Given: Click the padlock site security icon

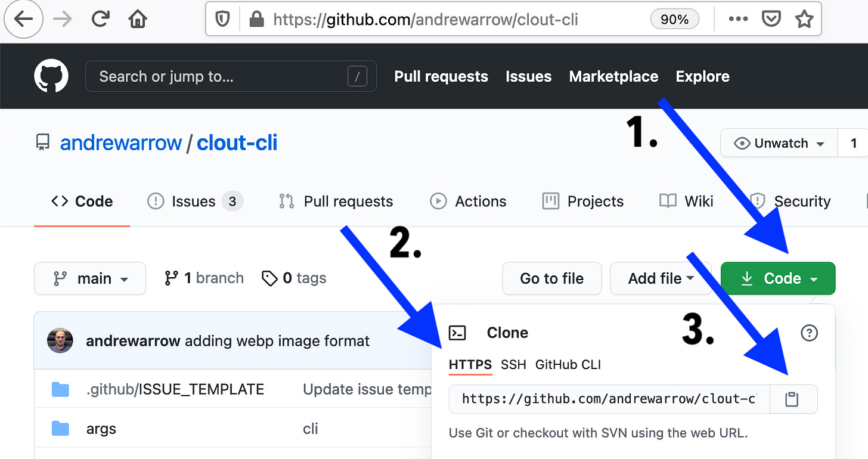Looking at the screenshot, I should [256, 20].
